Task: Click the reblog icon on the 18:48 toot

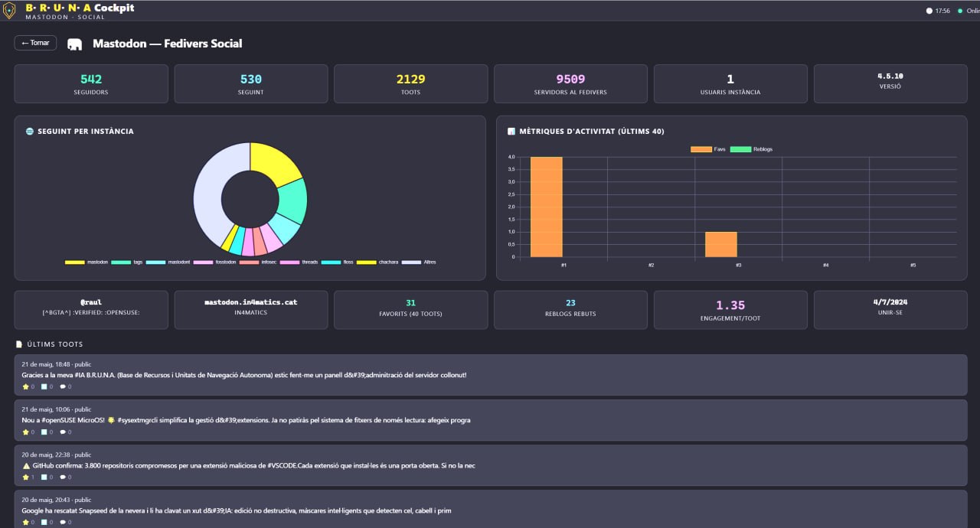Action: click(44, 386)
